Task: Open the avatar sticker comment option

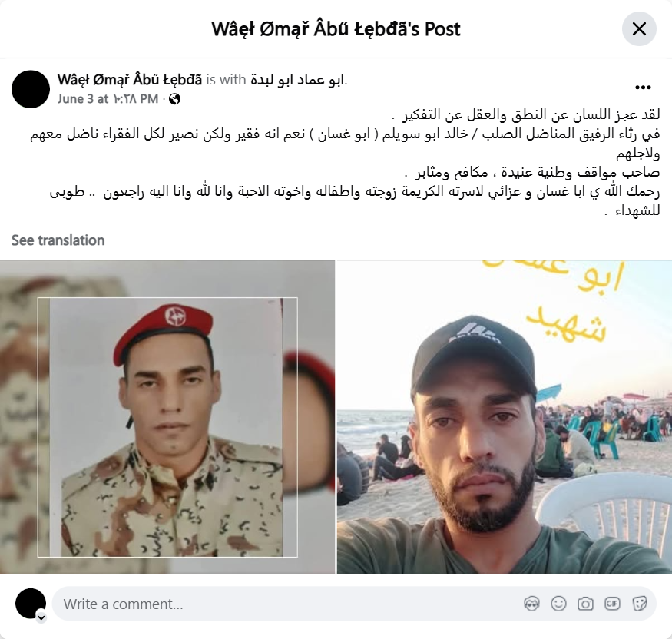Action: pos(531,604)
